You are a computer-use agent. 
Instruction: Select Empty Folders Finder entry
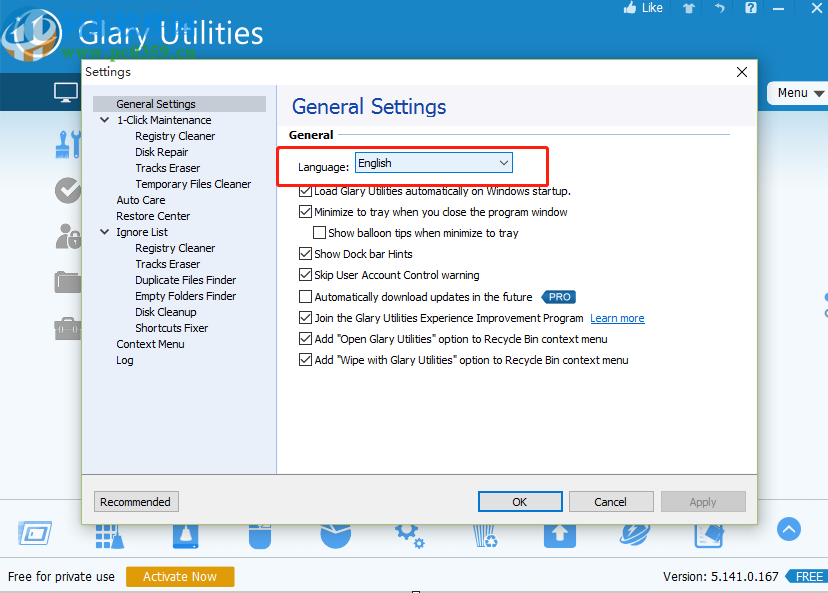click(x=186, y=296)
